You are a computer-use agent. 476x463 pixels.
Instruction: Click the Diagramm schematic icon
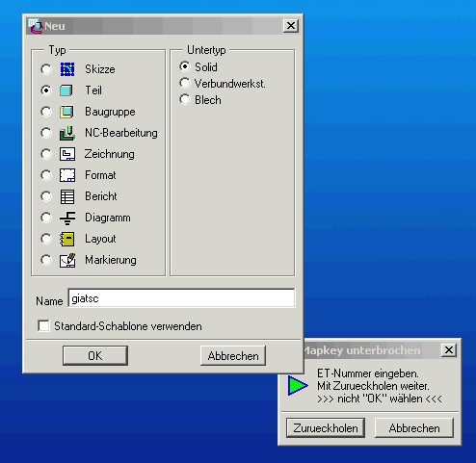pos(67,218)
